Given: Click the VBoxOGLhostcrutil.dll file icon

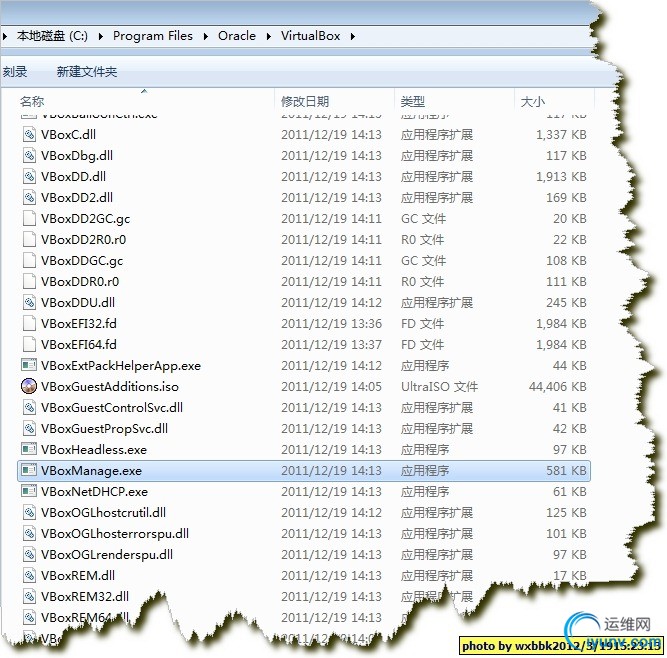Looking at the screenshot, I should pyautogui.click(x=29, y=513).
